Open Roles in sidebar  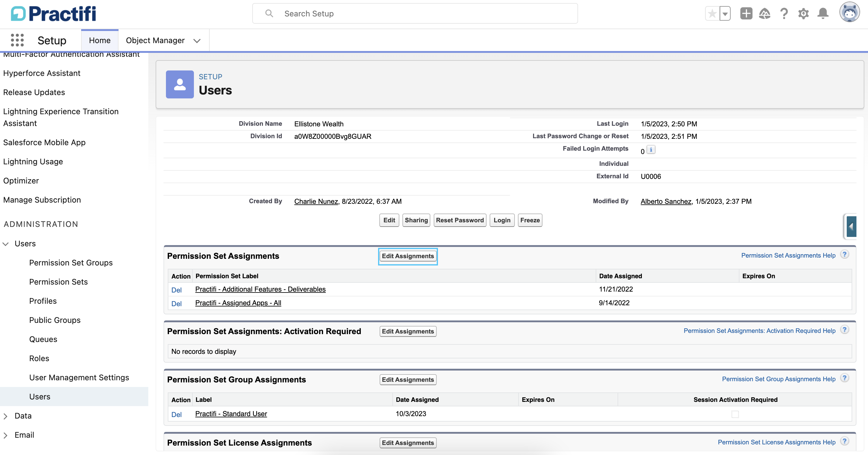click(39, 358)
